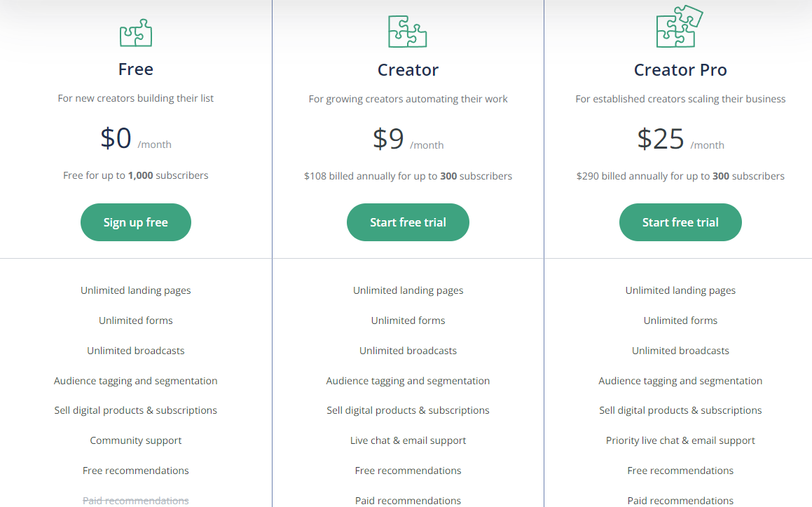Image resolution: width=812 pixels, height=507 pixels.
Task: Click the $0 per month price
Action: [136, 138]
